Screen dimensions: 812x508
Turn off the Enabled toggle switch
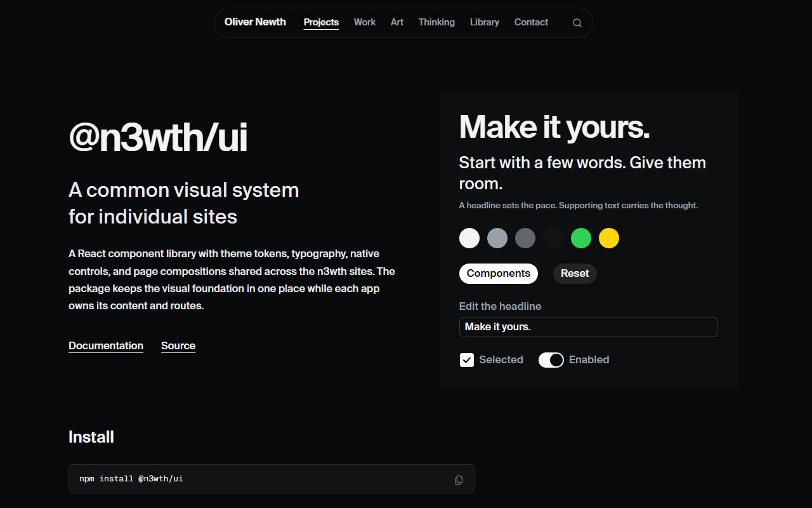(x=551, y=360)
